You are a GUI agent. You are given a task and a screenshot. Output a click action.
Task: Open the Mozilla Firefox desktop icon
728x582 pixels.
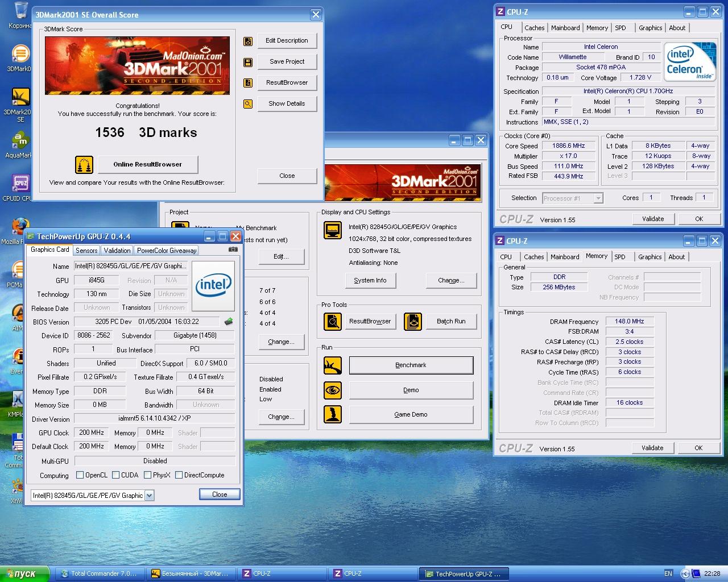click(x=20, y=231)
